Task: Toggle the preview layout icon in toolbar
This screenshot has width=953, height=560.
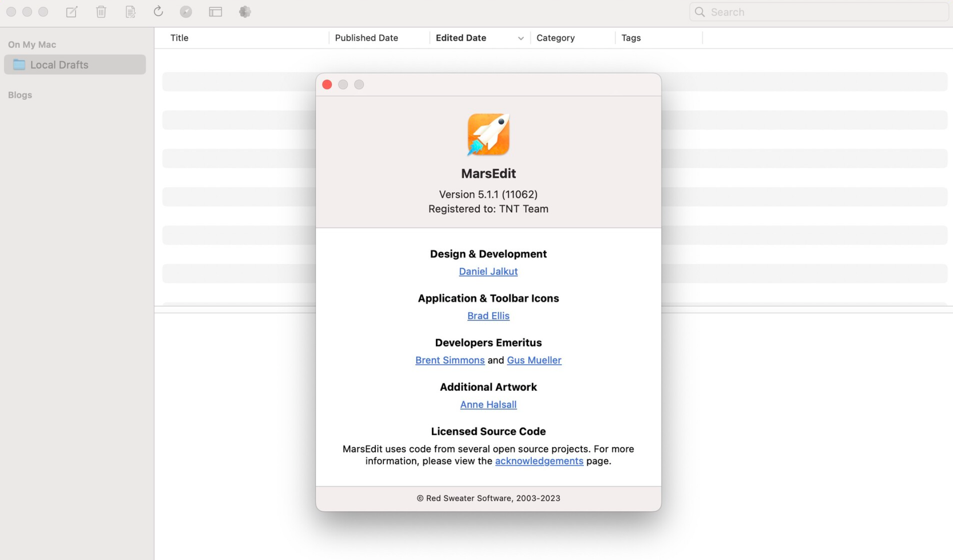Action: coord(215,12)
